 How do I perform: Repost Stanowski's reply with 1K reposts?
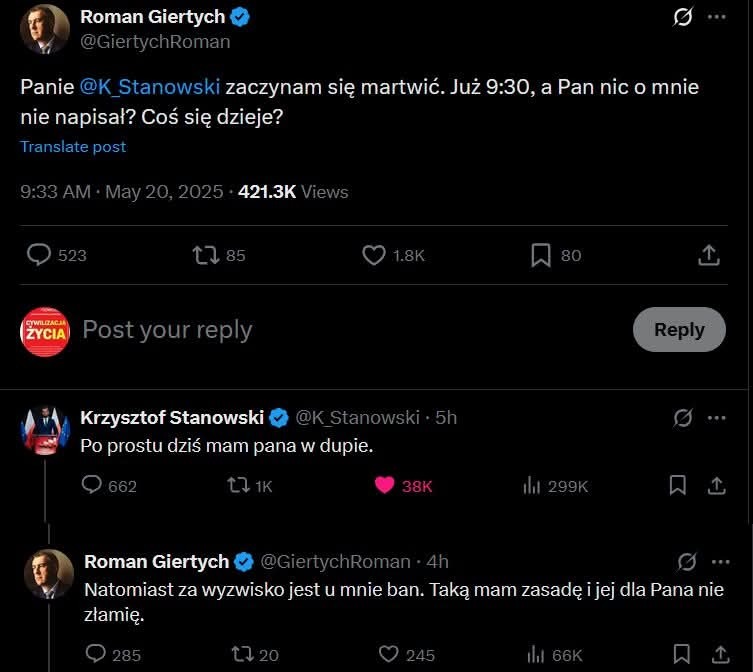237,485
